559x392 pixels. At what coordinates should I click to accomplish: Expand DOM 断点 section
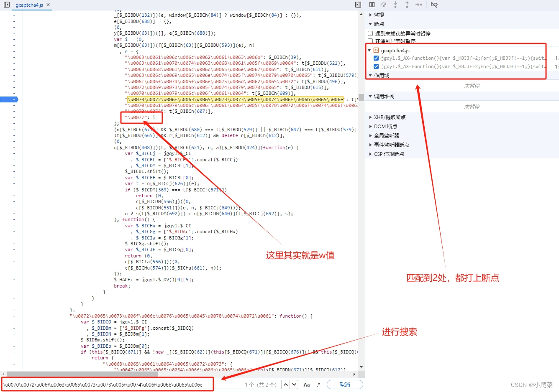tap(370, 126)
